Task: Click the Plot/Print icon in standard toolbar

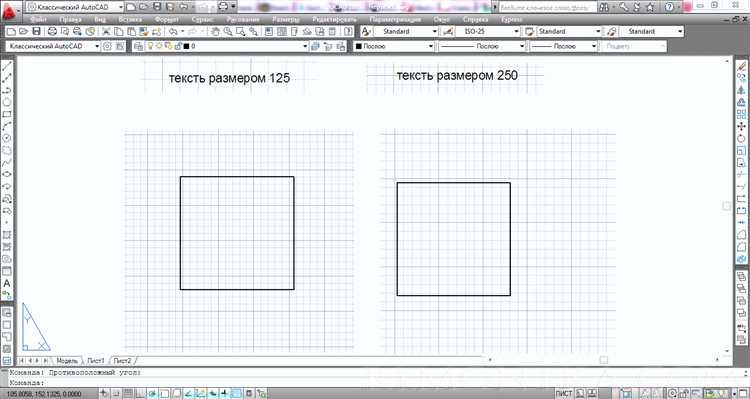Action: [52, 32]
